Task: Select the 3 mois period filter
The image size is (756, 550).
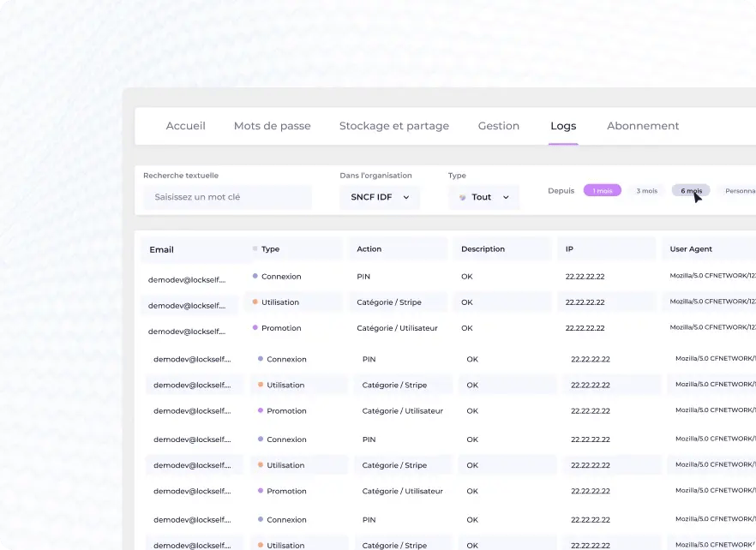Action: click(646, 190)
